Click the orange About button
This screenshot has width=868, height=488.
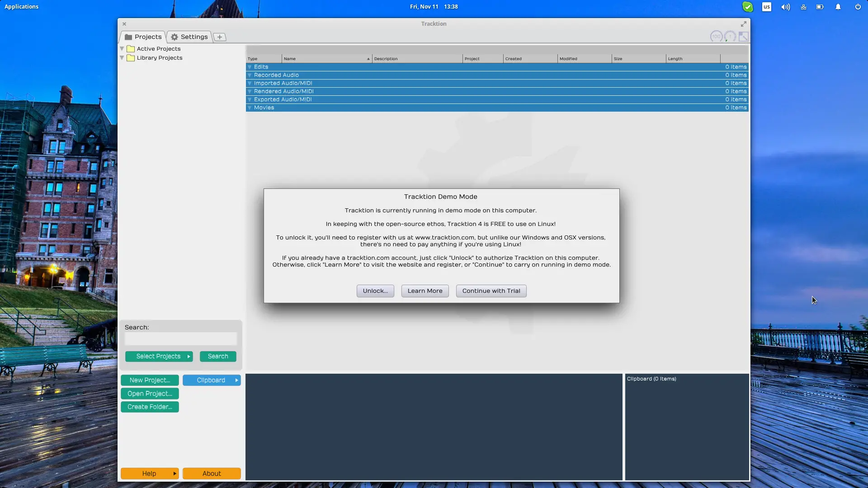212,474
